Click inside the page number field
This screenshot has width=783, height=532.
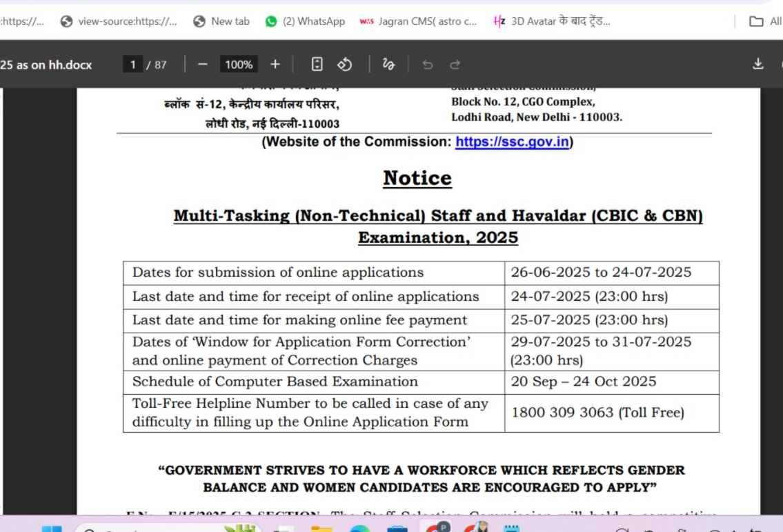[x=132, y=64]
